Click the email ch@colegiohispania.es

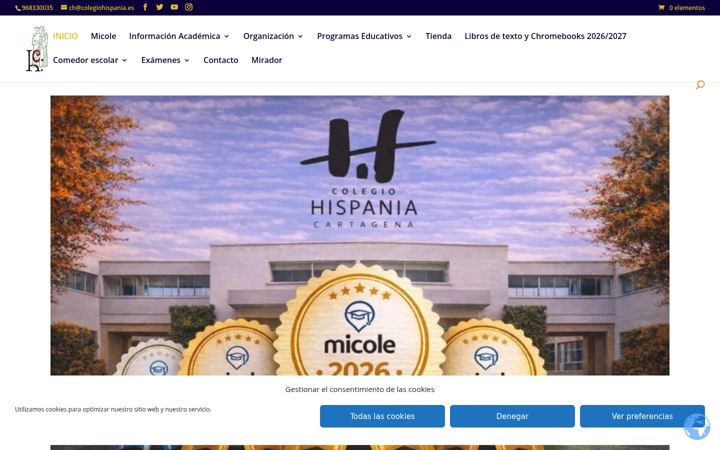click(98, 8)
